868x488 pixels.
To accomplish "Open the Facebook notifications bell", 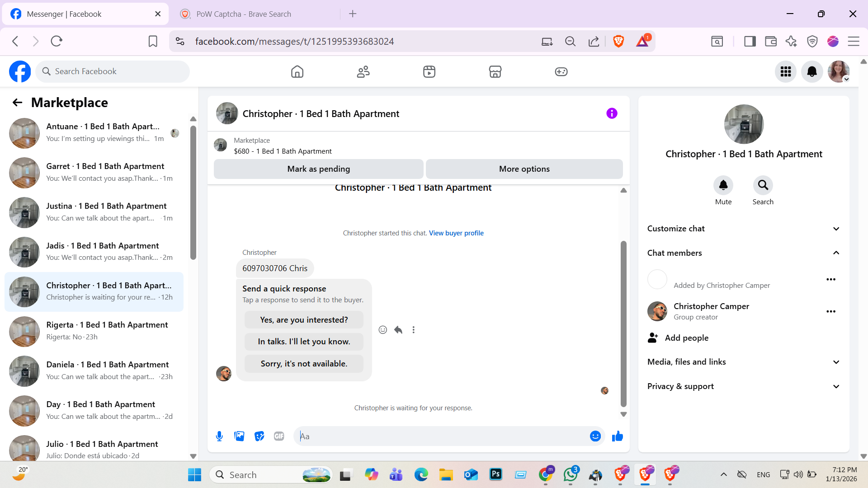I will [x=812, y=71].
